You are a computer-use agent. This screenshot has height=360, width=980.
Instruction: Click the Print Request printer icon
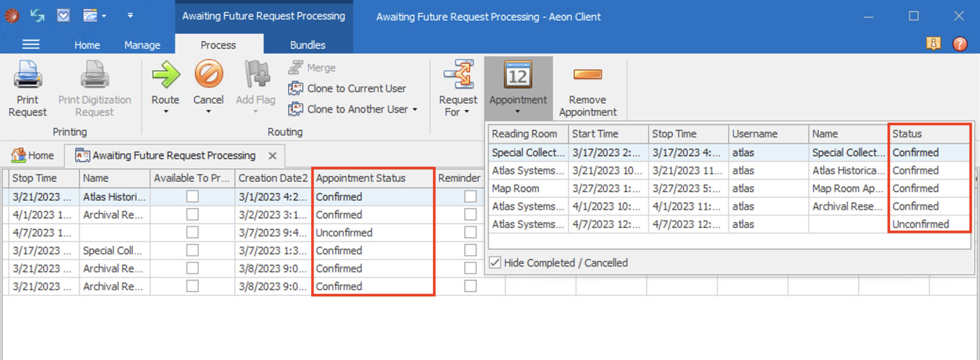27,76
